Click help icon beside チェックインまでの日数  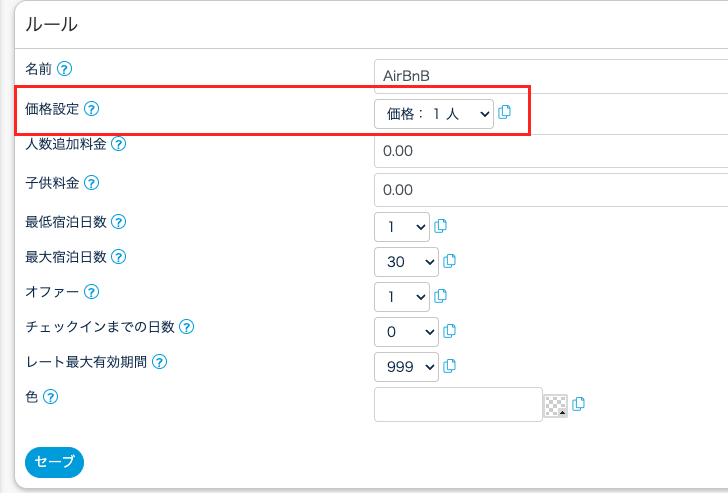(x=186, y=327)
